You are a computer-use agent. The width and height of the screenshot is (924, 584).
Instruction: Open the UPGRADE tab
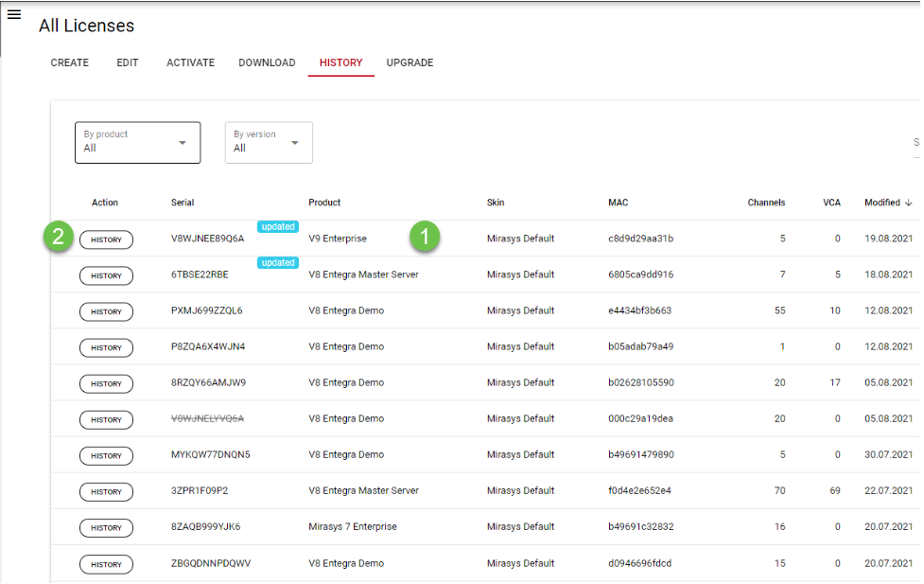(410, 63)
